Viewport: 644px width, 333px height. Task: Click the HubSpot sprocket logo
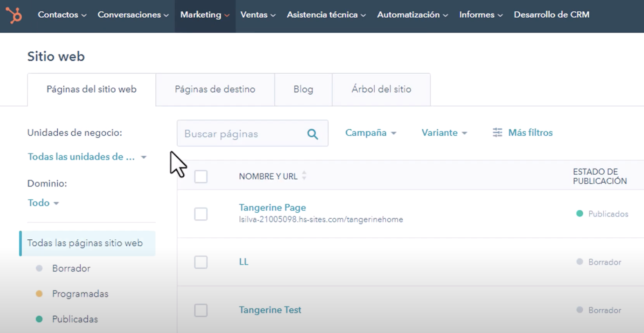(14, 15)
